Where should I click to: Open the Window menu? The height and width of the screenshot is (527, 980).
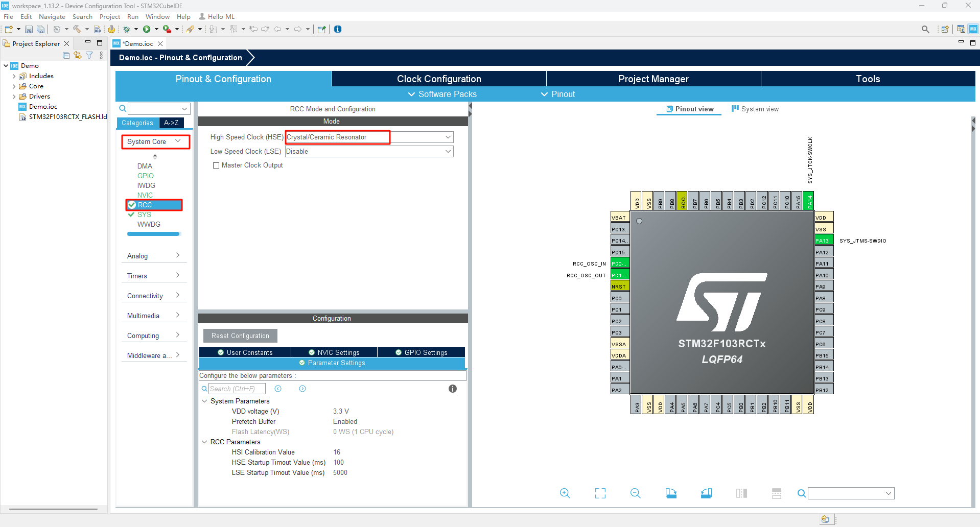click(x=157, y=17)
